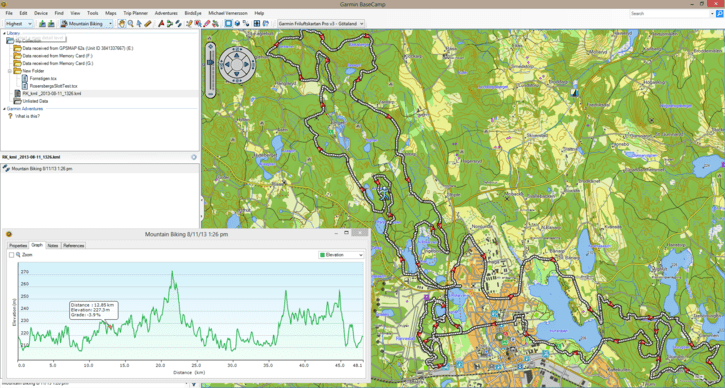Click Send to Device toolbar icon
This screenshot has width=725, height=388.
43,23
